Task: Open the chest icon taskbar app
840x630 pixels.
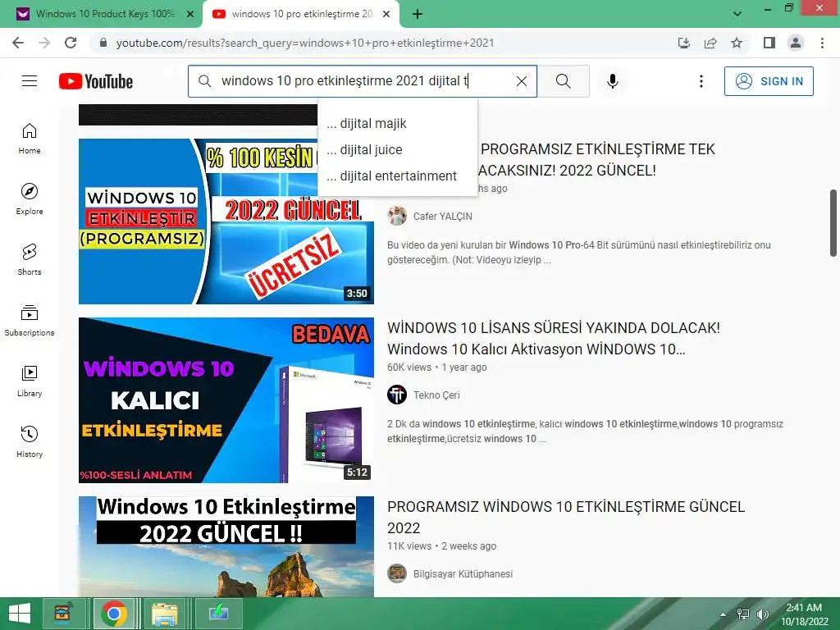Action: point(64,614)
